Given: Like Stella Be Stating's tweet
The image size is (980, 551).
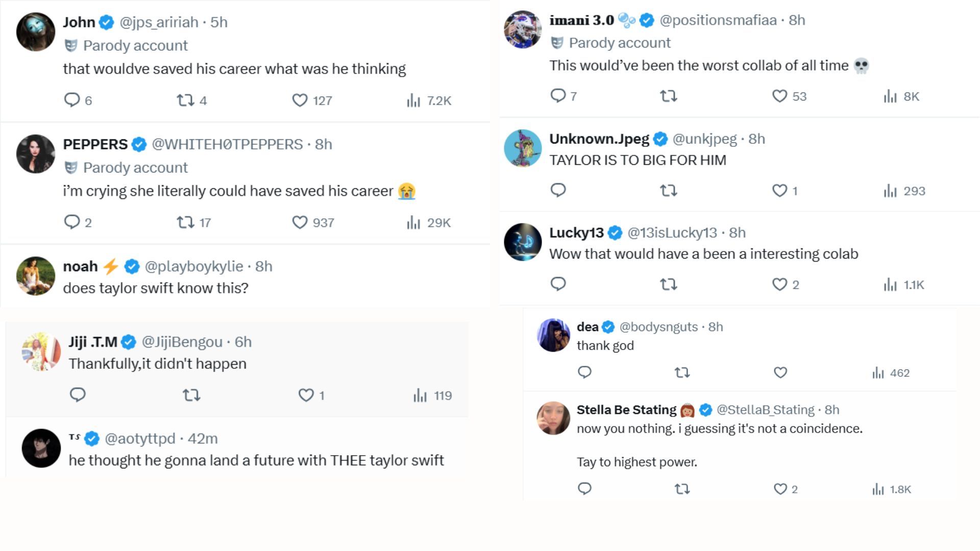Looking at the screenshot, I should (x=780, y=489).
